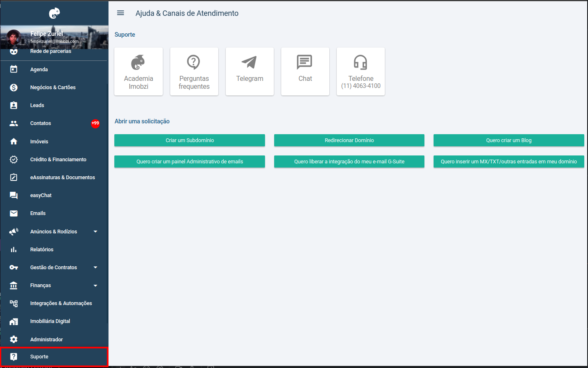Viewport: 588px width, 368px height.
Task: Click the Imóveis house icon
Action: (x=14, y=141)
